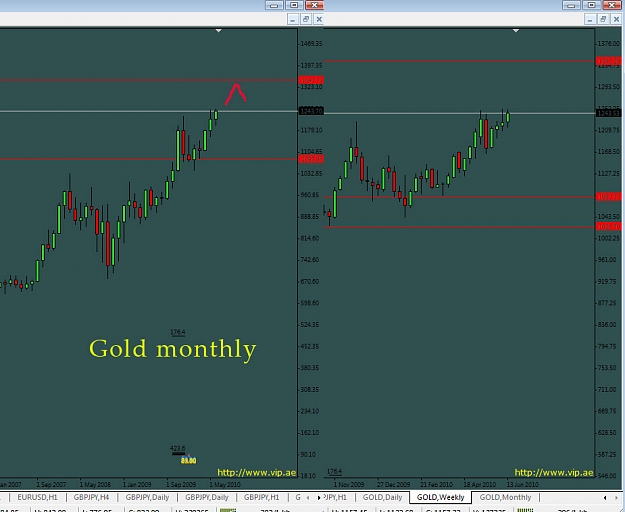The height and width of the screenshot is (512, 625).
Task: Restore down the right inner chart window
Action: tap(603, 19)
